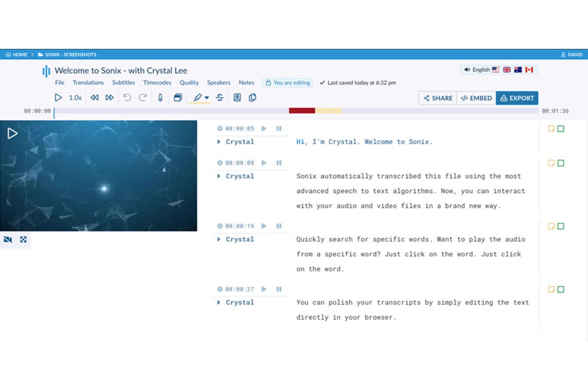This screenshot has width=588, height=392.
Task: Open the Speakers menu
Action: pos(219,83)
